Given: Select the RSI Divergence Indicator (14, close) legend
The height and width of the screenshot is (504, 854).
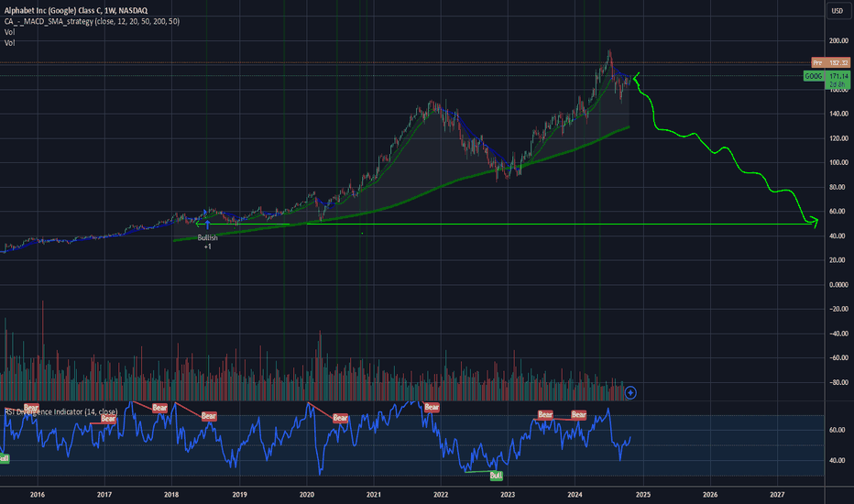Looking at the screenshot, I should (x=61, y=412).
